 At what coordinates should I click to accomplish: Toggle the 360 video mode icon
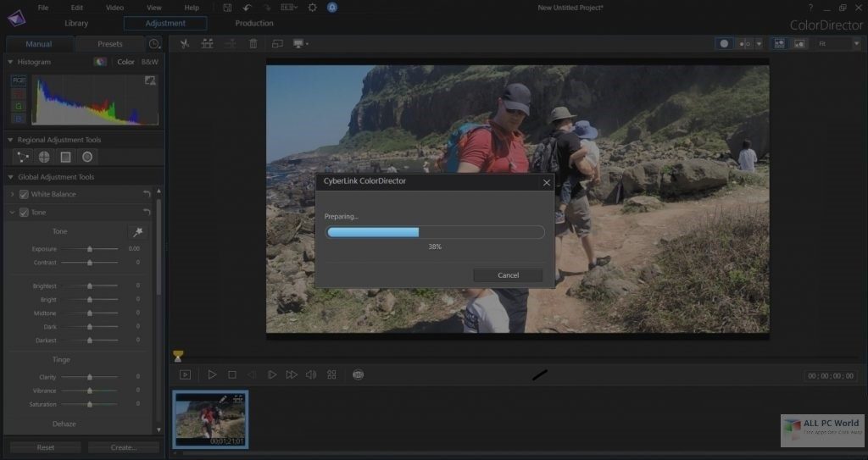(x=359, y=374)
